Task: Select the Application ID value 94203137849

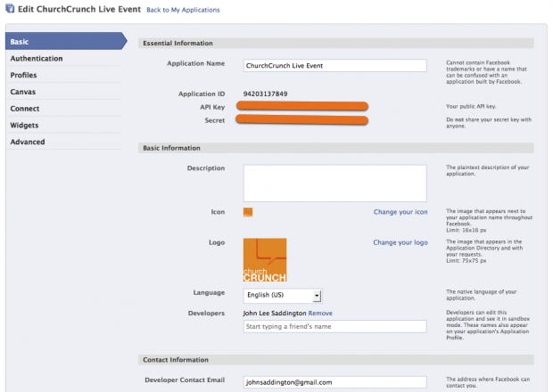Action: click(265, 94)
